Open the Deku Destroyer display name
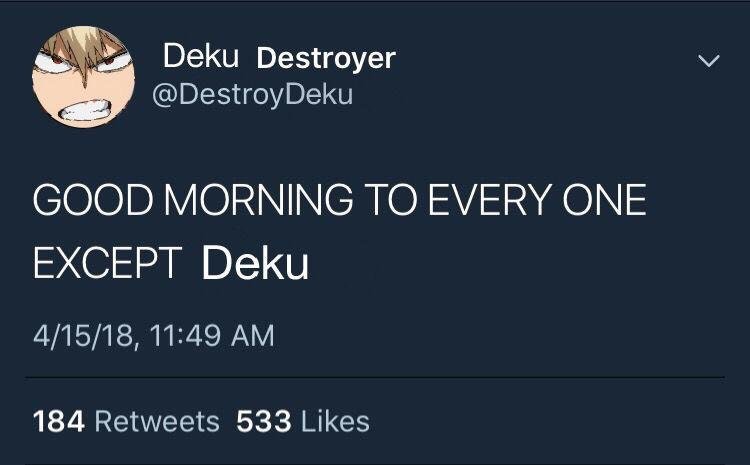The width and height of the screenshot is (750, 465). (279, 58)
